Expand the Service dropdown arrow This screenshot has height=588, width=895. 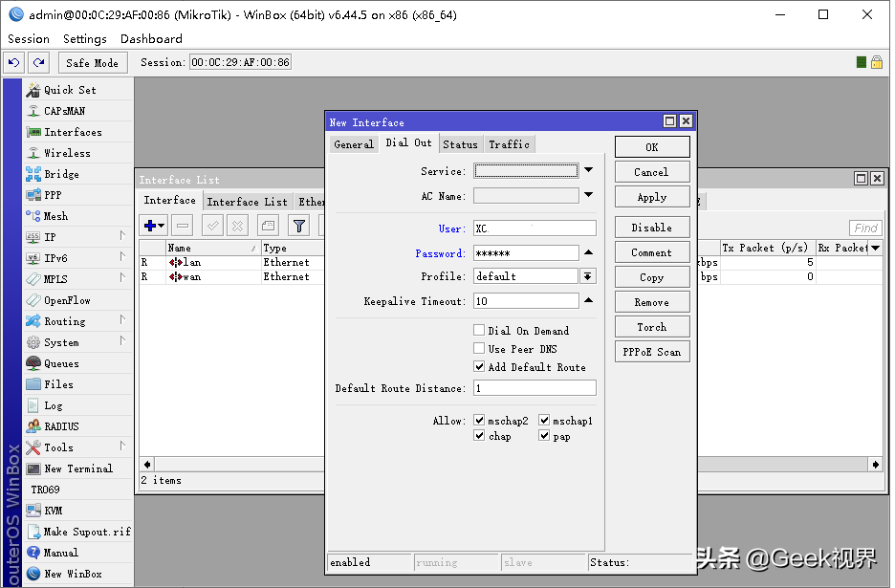(588, 170)
